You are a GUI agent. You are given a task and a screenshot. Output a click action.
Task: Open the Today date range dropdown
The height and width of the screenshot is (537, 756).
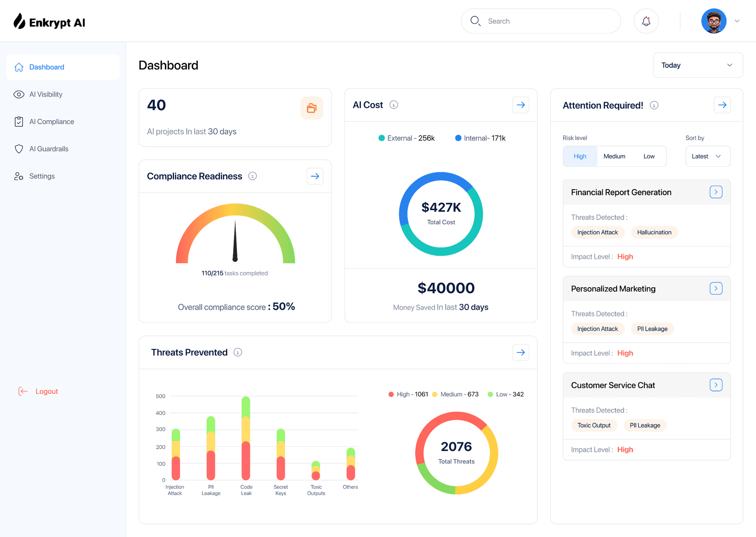point(697,65)
